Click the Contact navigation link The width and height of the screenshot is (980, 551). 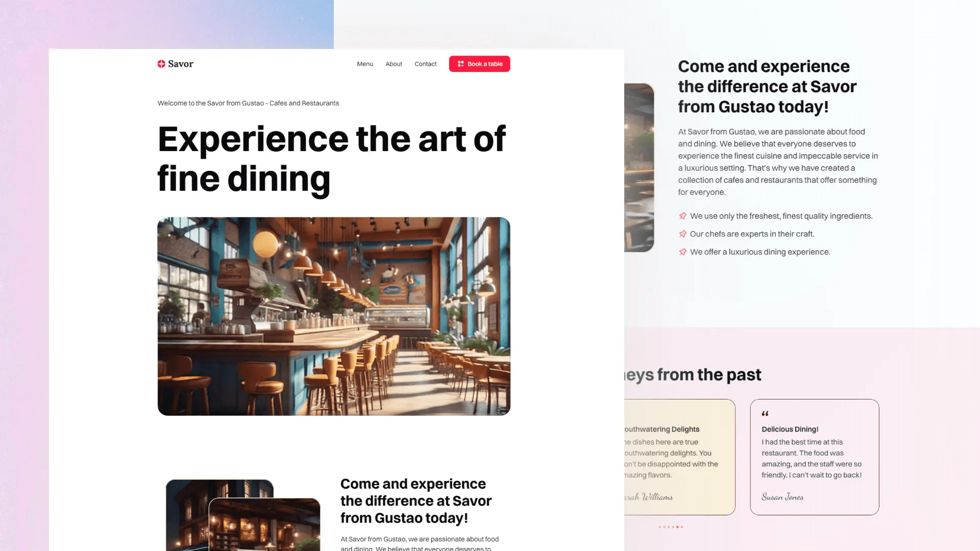tap(425, 63)
